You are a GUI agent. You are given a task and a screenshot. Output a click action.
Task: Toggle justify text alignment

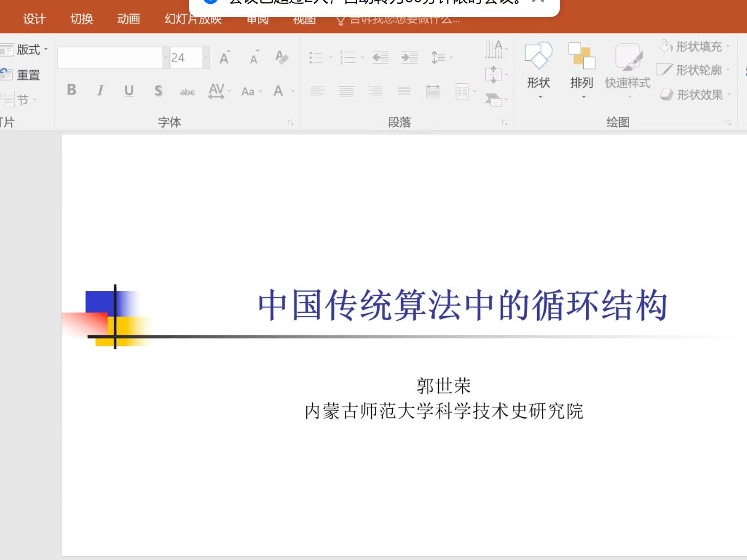point(404,91)
